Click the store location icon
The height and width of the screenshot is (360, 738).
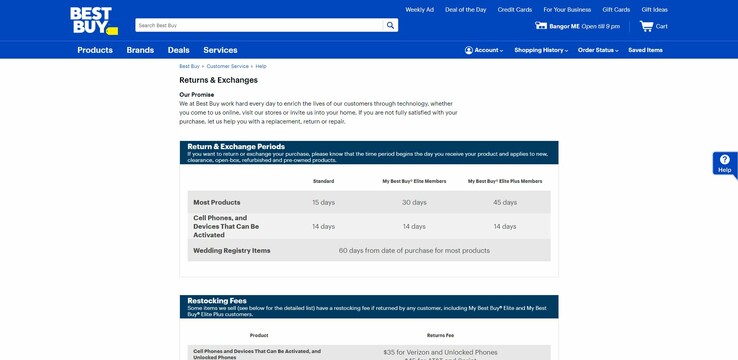coord(541,25)
